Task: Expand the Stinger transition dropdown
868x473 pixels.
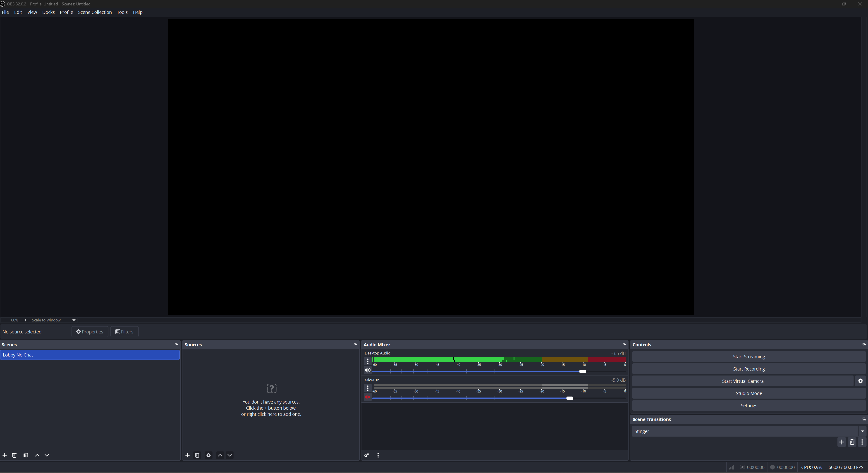Action: 862,431
